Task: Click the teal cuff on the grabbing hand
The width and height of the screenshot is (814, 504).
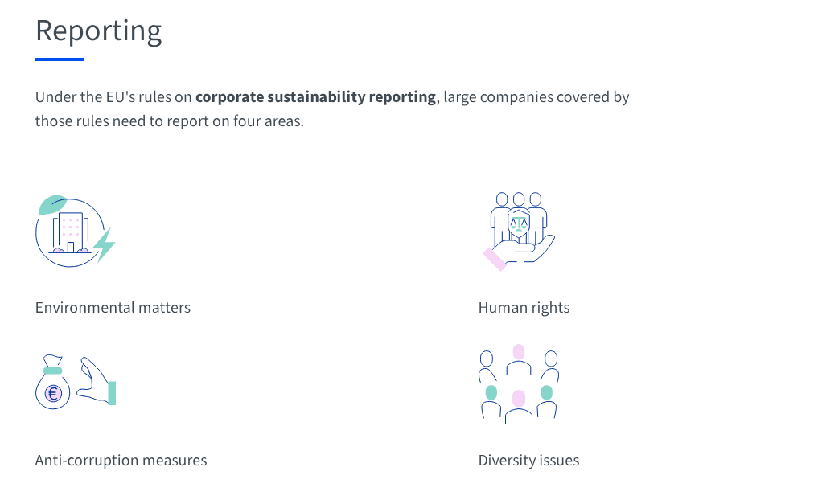Action: (112, 393)
